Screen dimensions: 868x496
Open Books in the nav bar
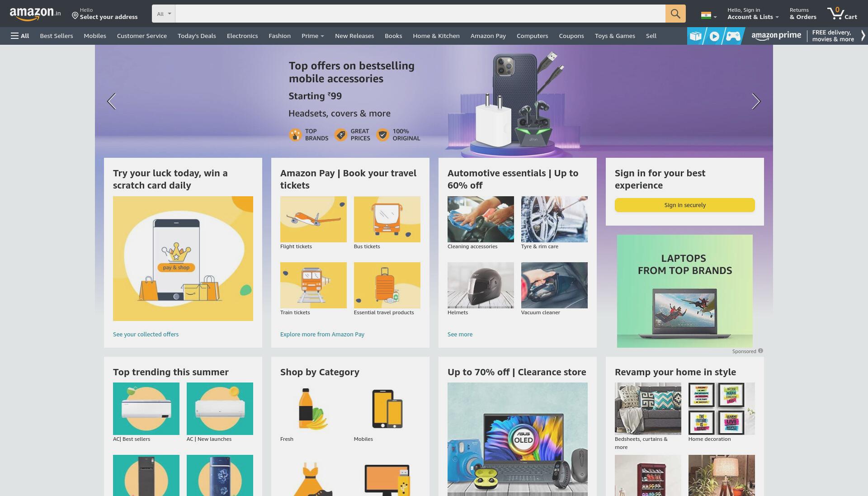coord(393,36)
